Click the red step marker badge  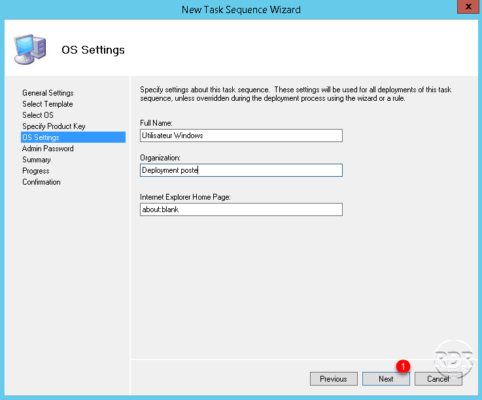coord(403,366)
